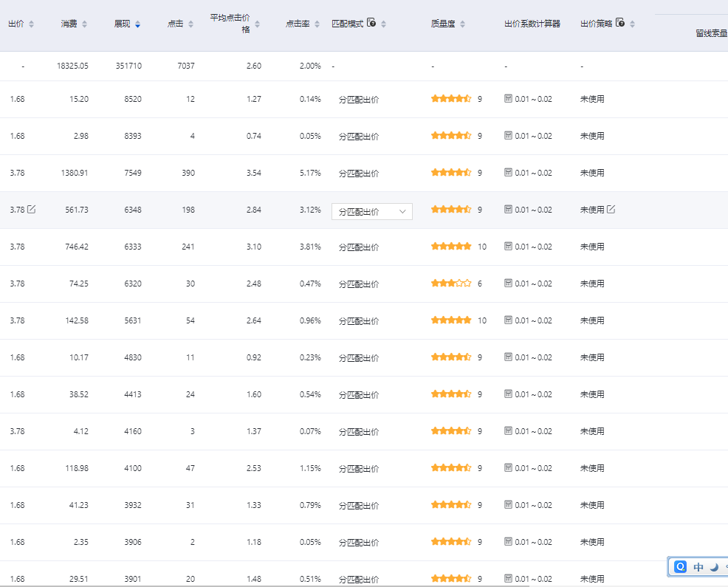Open calculator icon in the 1380.91 spend row
Image resolution: width=728 pixels, height=587 pixels.
[508, 173]
